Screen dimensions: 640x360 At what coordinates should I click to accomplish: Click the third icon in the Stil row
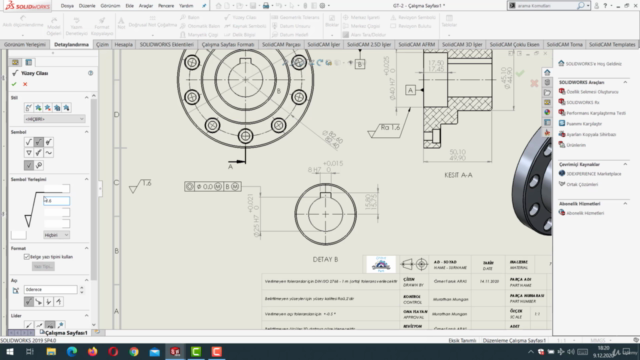[x=48, y=108]
